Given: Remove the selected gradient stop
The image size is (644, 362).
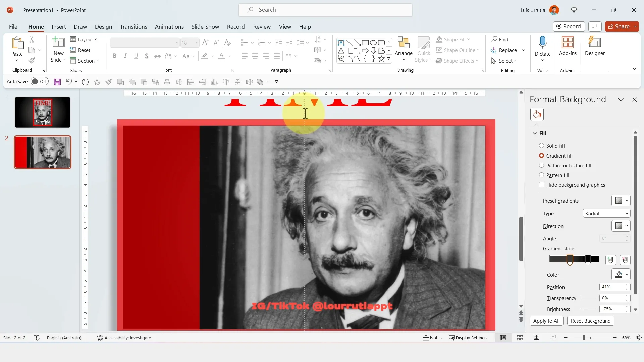Looking at the screenshot, I should click(625, 260).
